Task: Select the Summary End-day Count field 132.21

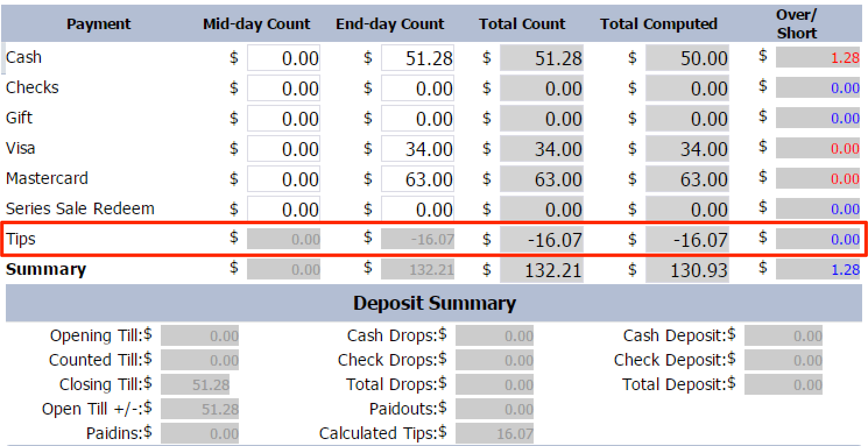Action: [417, 270]
